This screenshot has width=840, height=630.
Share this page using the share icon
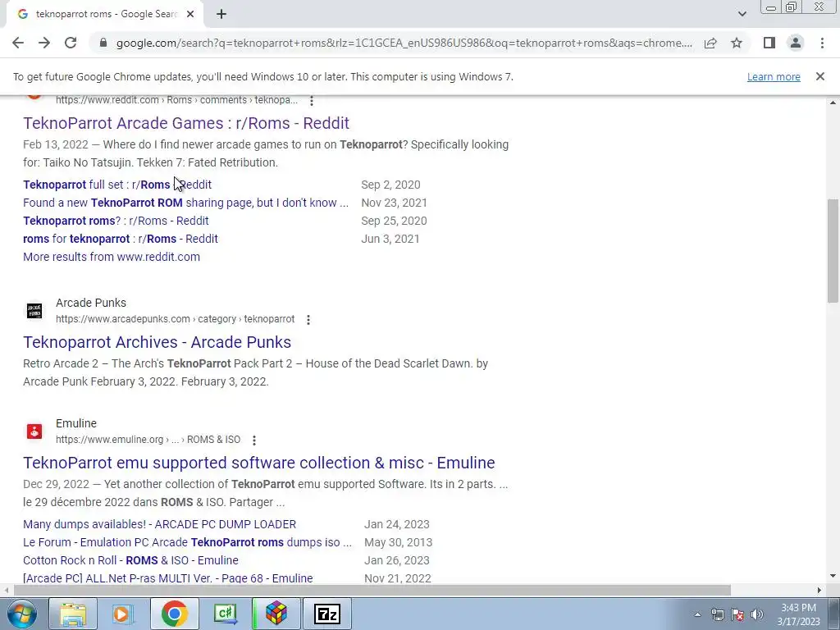click(710, 43)
